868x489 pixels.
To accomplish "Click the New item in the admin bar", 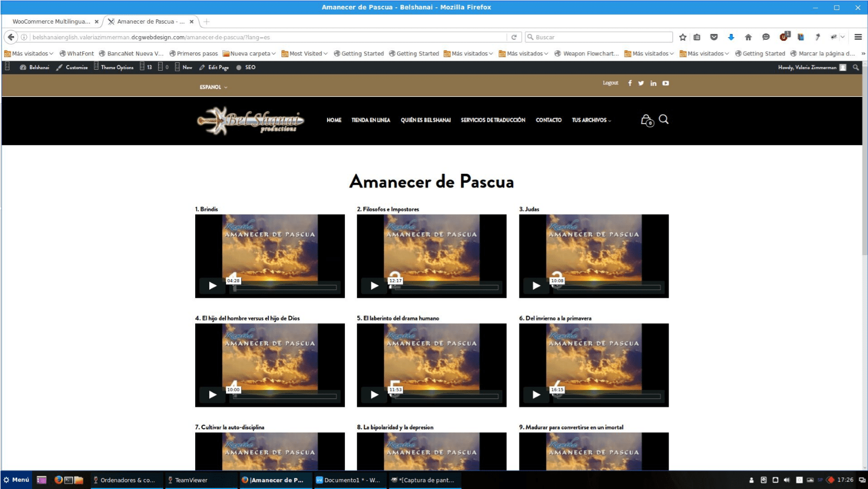I will (184, 68).
